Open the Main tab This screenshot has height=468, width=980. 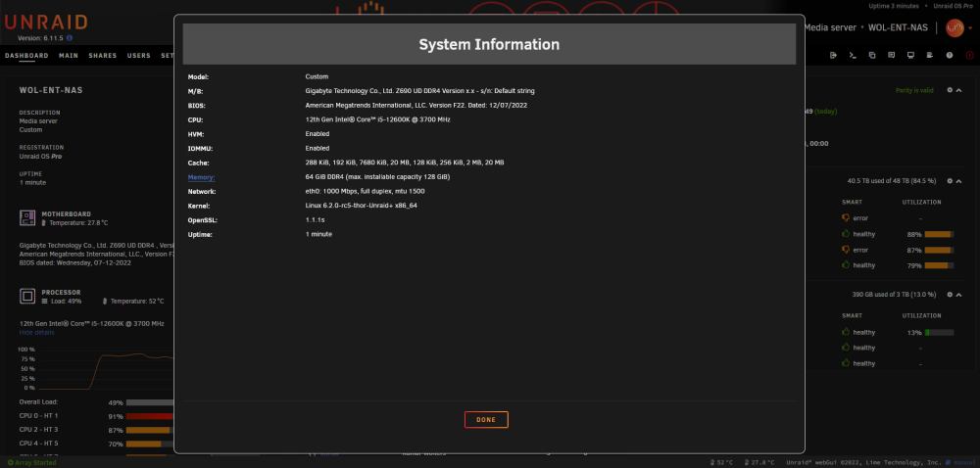tap(69, 56)
